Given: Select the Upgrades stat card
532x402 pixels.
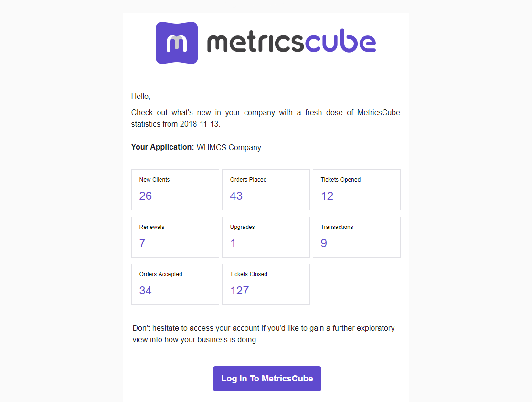Looking at the screenshot, I should tap(266, 237).
